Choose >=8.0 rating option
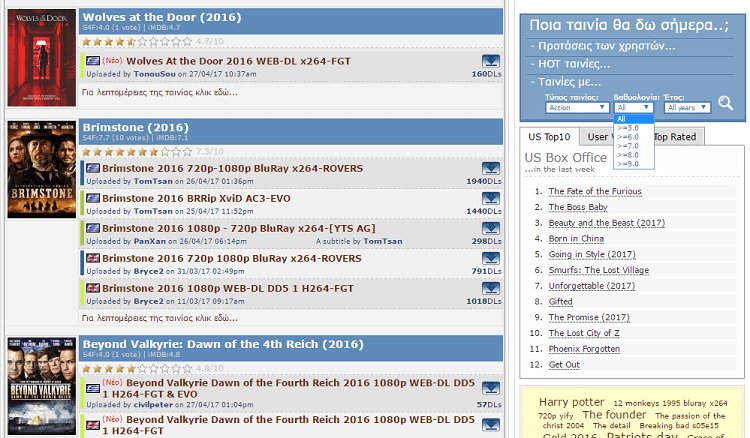 click(x=633, y=155)
